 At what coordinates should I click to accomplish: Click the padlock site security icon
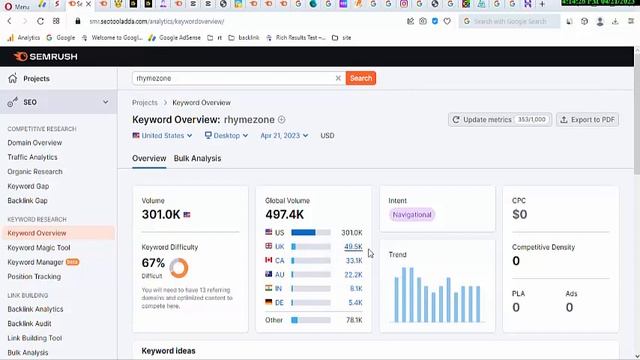78,21
